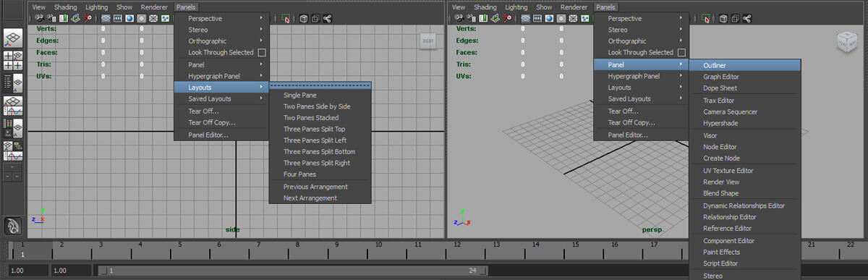The image size is (868, 280).
Task: Toggle Image Plane icon in left panel toolbar
Action: 75,18
